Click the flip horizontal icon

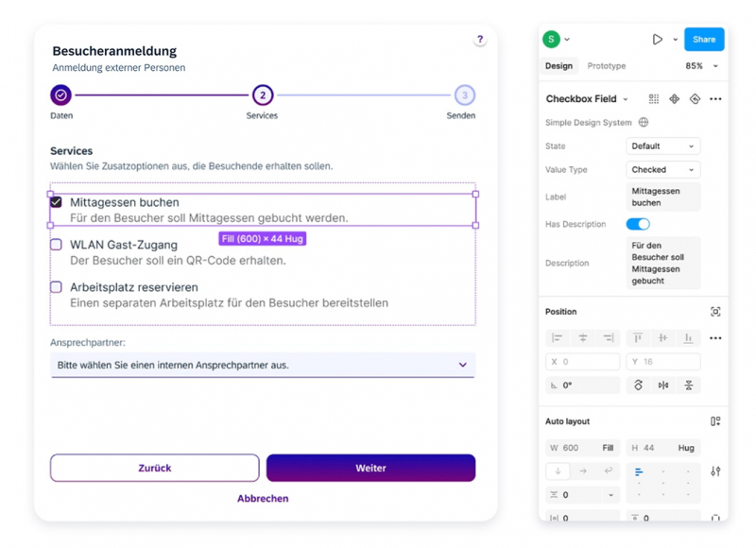coord(663,385)
